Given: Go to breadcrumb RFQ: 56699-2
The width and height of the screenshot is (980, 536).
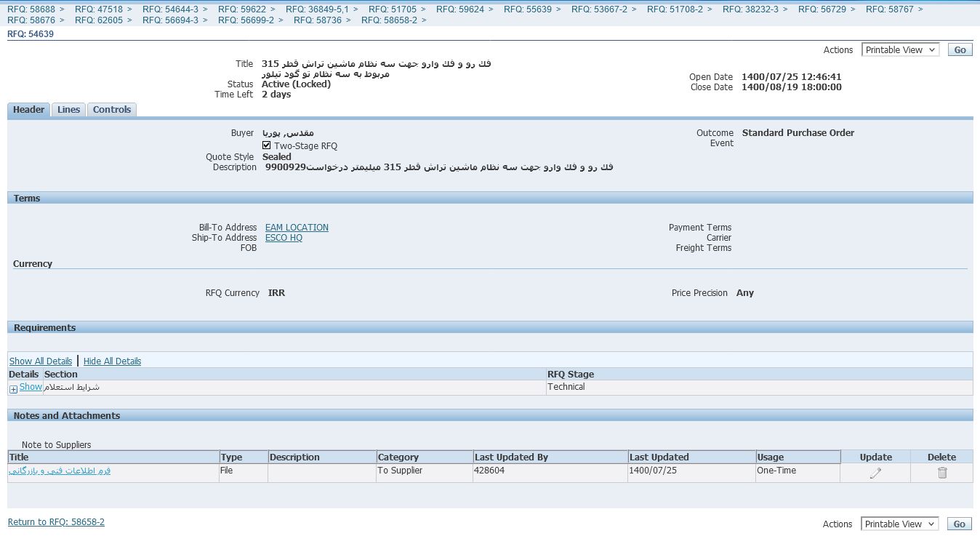Looking at the screenshot, I should coord(246,20).
